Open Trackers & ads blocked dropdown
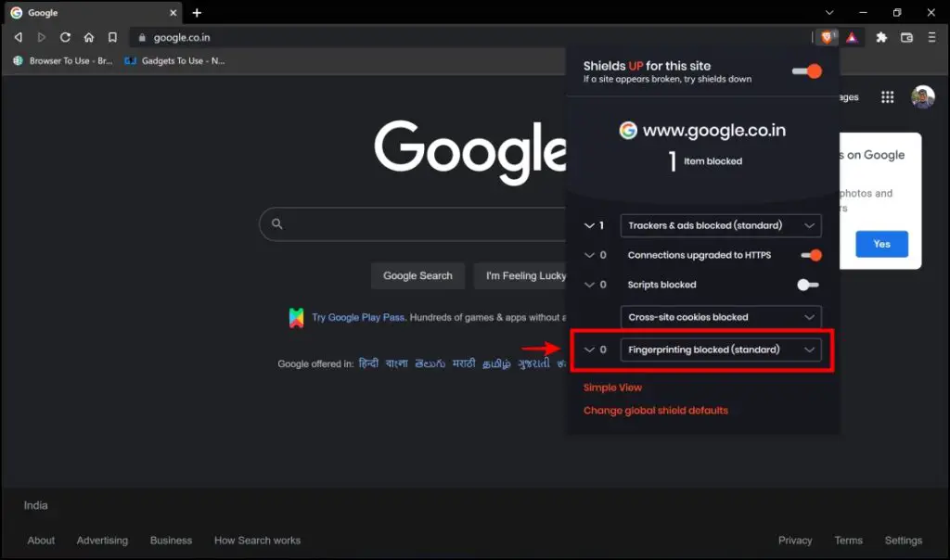Image resolution: width=950 pixels, height=560 pixels. point(720,225)
